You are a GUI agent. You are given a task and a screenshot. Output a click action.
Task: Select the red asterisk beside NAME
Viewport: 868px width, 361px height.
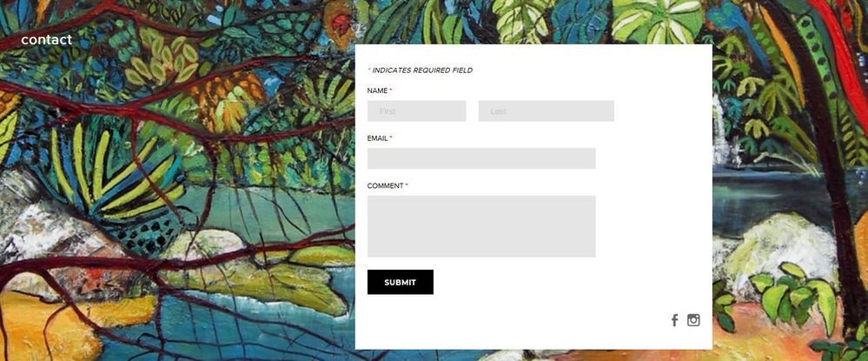(x=391, y=90)
